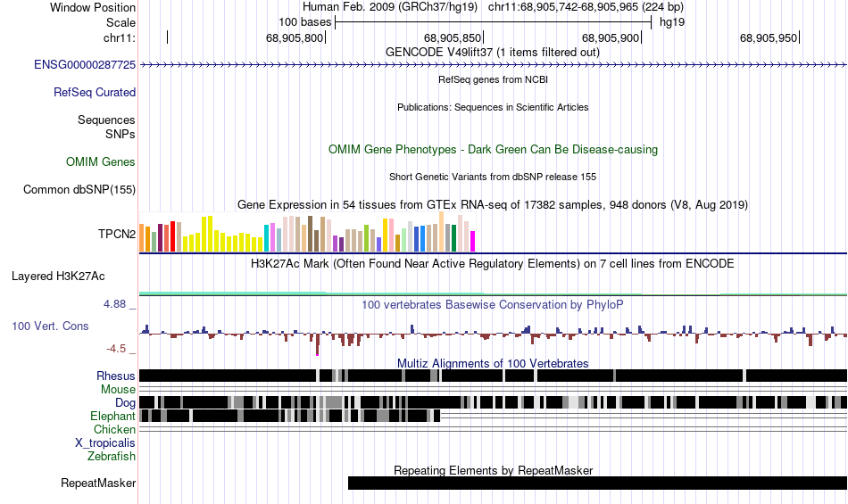Click the 68,905,950 ruler position
The height and width of the screenshot is (504, 848).
tap(769, 37)
